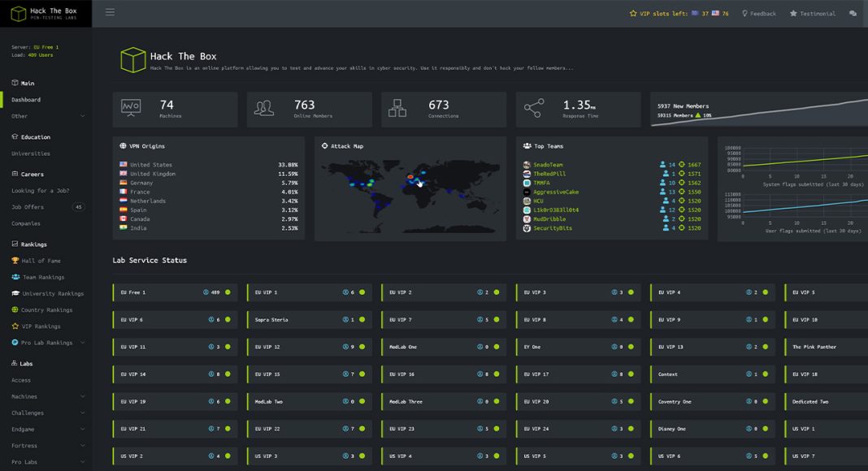This screenshot has height=471, width=868.
Task: Click the group icon beside Top Teams
Action: (527, 146)
